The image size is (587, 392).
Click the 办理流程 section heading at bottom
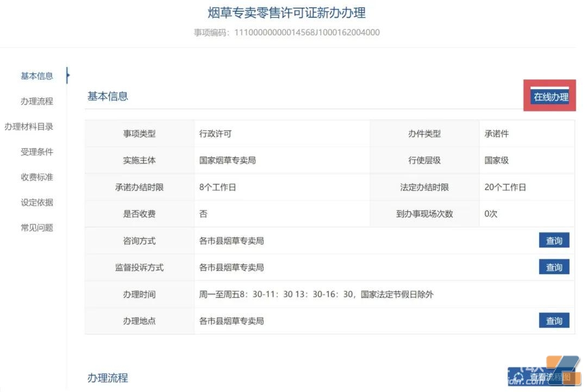point(108,378)
